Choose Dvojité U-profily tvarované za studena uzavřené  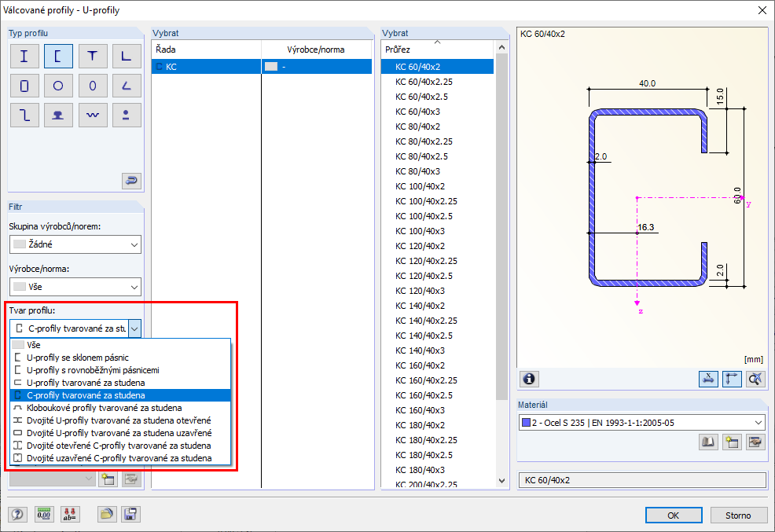pos(120,433)
